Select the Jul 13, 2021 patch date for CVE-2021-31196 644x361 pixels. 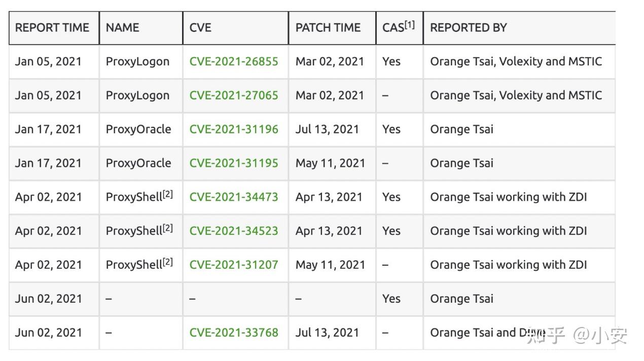(327, 129)
